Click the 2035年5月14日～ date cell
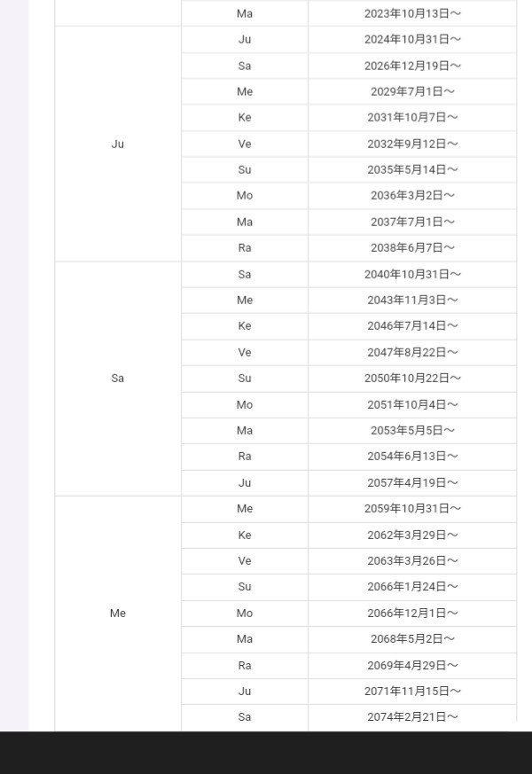 pyautogui.click(x=412, y=169)
